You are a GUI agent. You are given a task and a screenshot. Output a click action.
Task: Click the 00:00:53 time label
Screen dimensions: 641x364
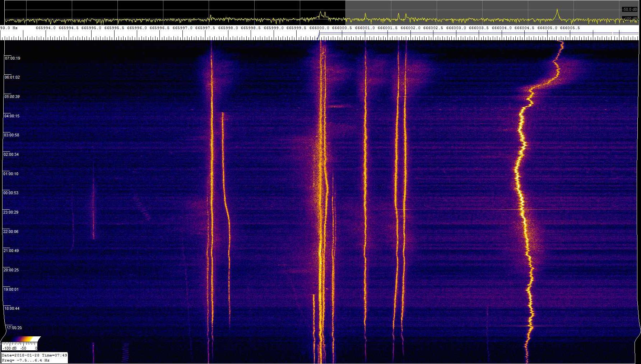coord(11,193)
